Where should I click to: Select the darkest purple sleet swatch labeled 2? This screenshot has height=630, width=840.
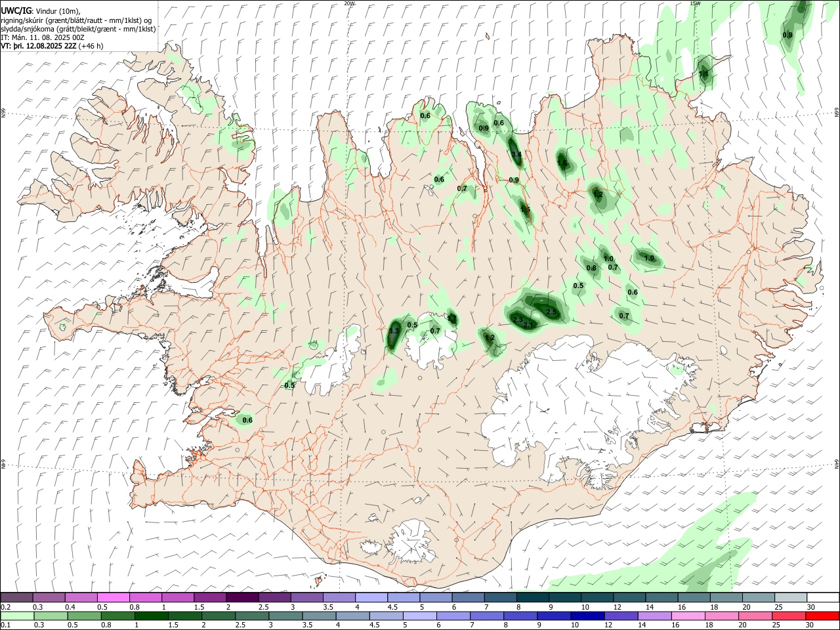click(x=242, y=597)
